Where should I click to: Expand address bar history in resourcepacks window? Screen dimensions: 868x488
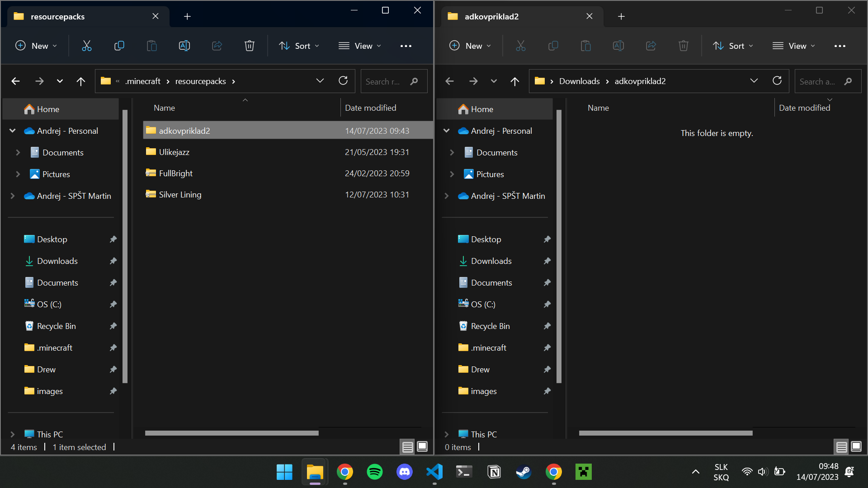pos(320,81)
